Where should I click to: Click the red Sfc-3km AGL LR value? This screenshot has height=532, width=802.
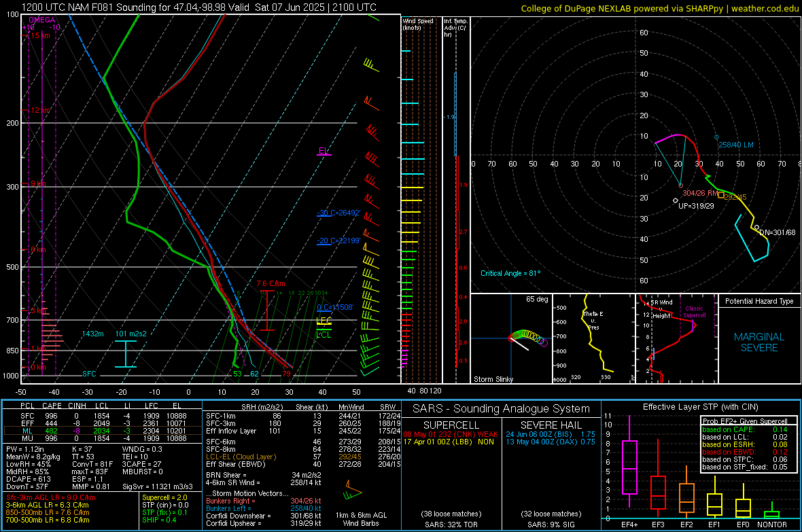(51, 497)
